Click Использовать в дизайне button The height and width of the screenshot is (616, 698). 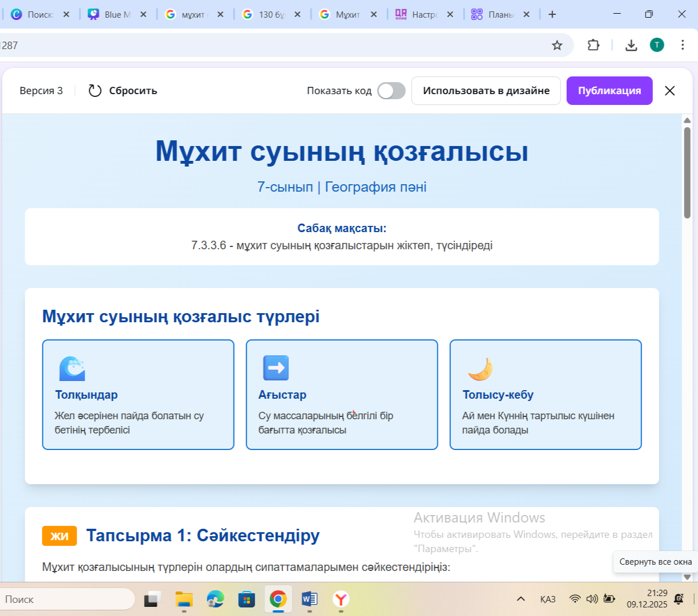(486, 91)
